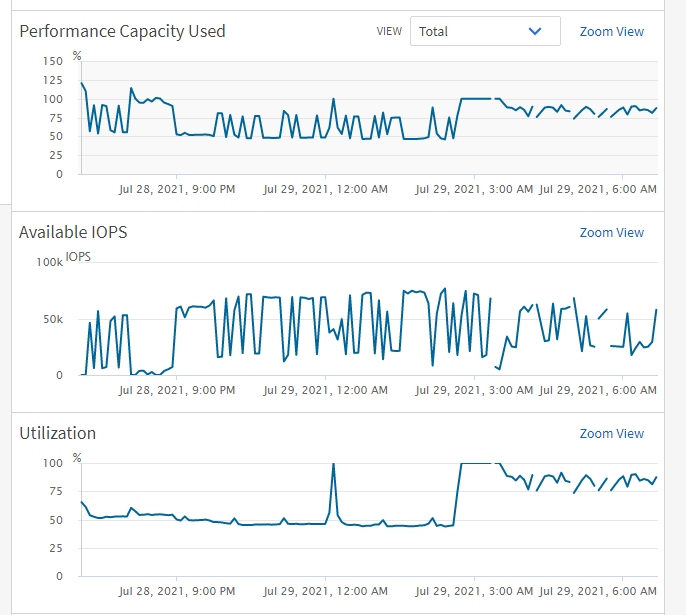This screenshot has height=615, width=686.
Task: Click the VIEW label beside the dropdown
Action: [x=389, y=31]
